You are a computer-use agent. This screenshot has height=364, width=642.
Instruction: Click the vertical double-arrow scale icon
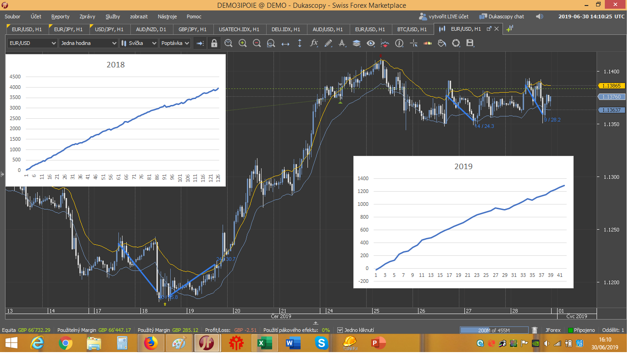[300, 43]
